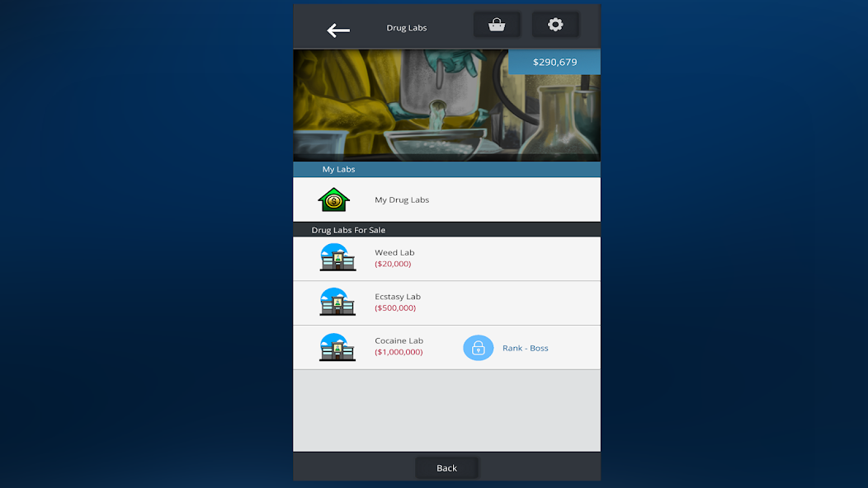Click the Drug Labs For Sale header
This screenshot has height=488, width=868.
348,230
